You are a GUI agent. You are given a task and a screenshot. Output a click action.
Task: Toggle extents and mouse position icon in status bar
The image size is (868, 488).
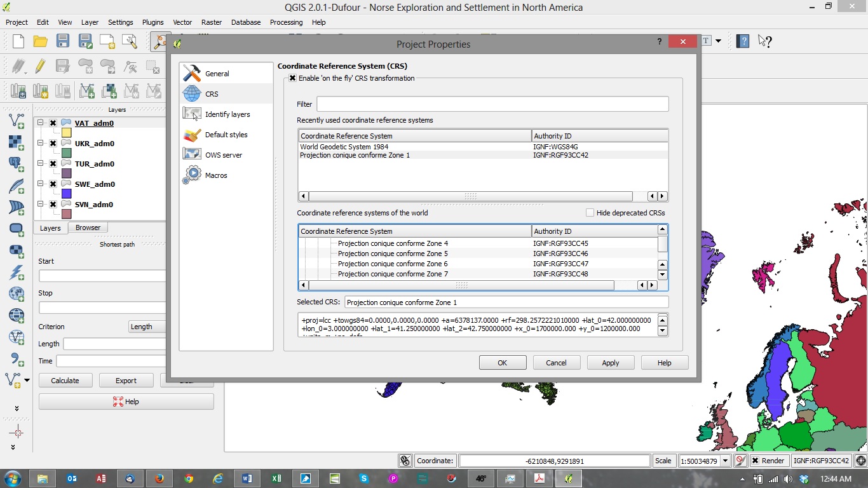pyautogui.click(x=405, y=461)
